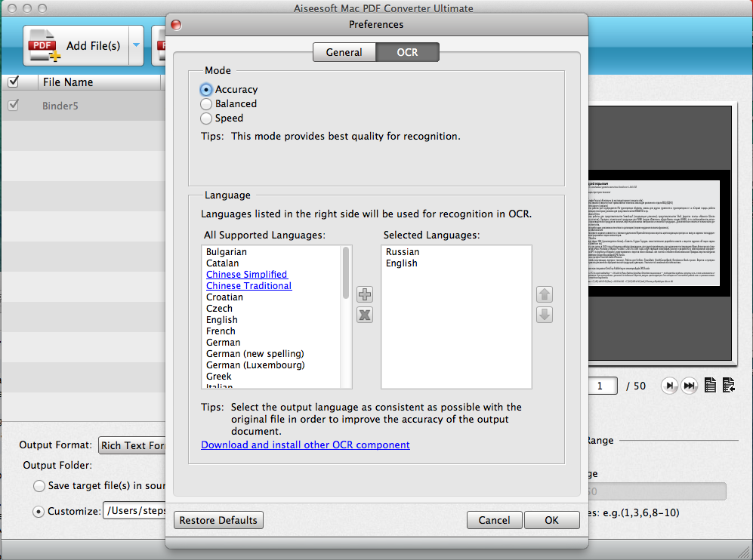Click the page list icon with arrow
This screenshot has height=560, width=753.
click(729, 385)
